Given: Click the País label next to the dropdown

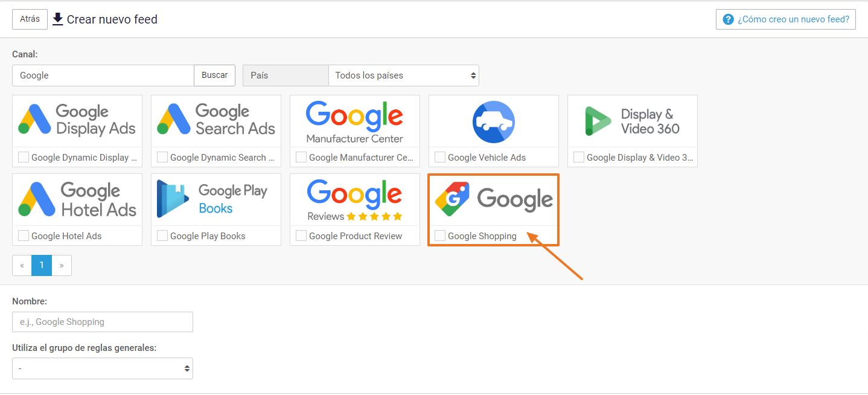Looking at the screenshot, I should click(286, 75).
